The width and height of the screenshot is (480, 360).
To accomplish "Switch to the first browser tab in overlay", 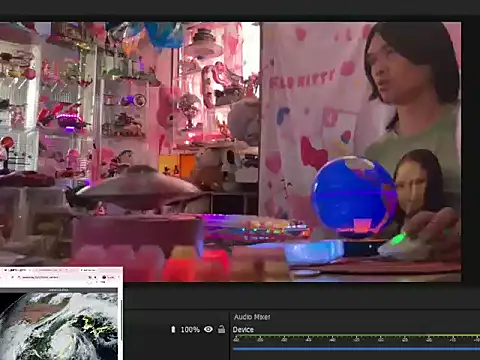I will pyautogui.click(x=15, y=270).
